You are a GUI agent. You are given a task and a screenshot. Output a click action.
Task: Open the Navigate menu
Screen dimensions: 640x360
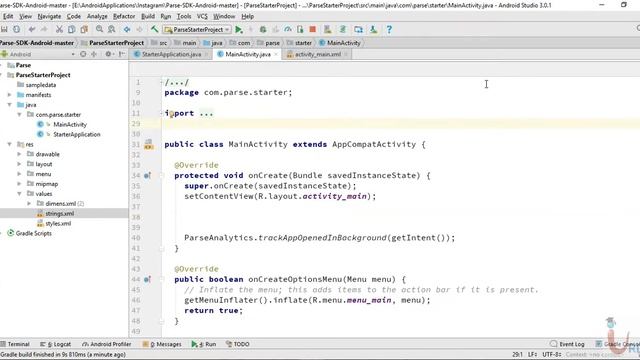point(49,16)
